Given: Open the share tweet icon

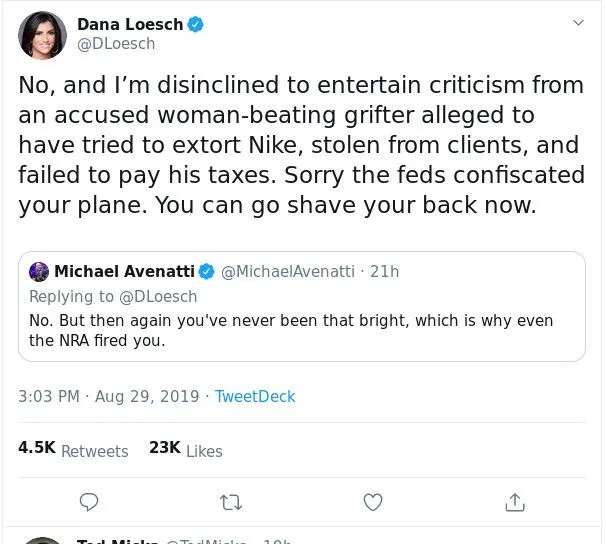Looking at the screenshot, I should 515,501.
